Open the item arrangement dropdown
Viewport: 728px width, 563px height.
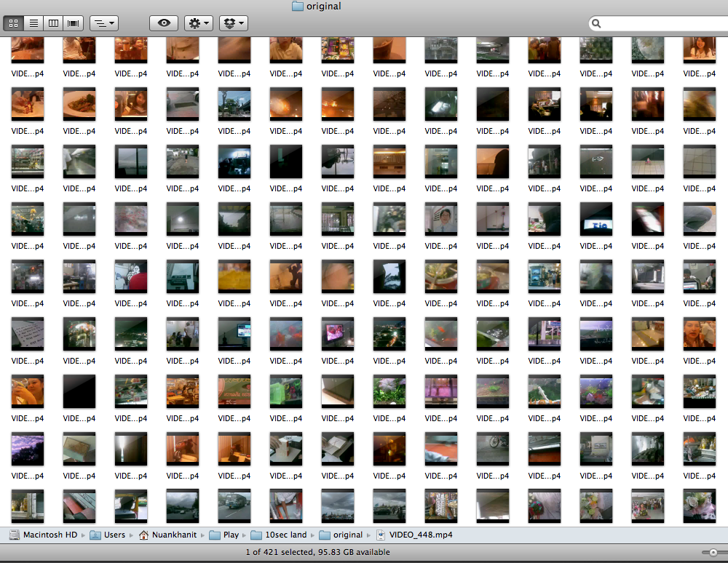[104, 23]
